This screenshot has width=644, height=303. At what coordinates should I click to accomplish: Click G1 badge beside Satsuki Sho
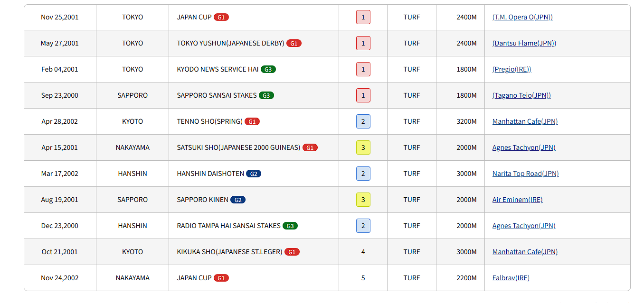tap(310, 147)
